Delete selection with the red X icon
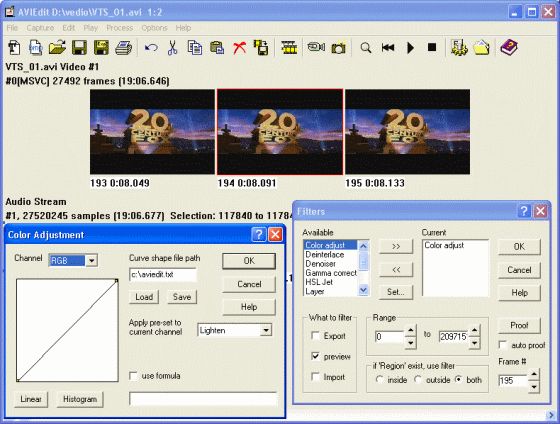Image resolution: width=560 pixels, height=424 pixels. tap(239, 48)
